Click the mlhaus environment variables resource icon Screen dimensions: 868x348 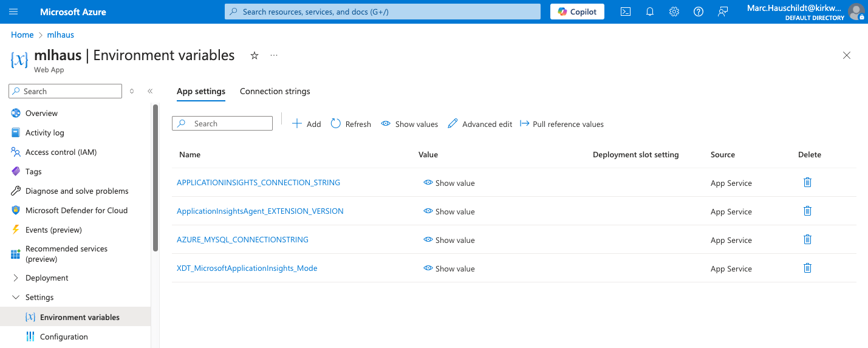pos(19,60)
